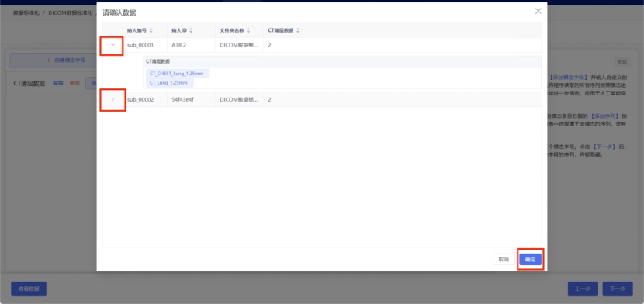
Task: Sort by CT薄层数据 column header
Action: 284,30
